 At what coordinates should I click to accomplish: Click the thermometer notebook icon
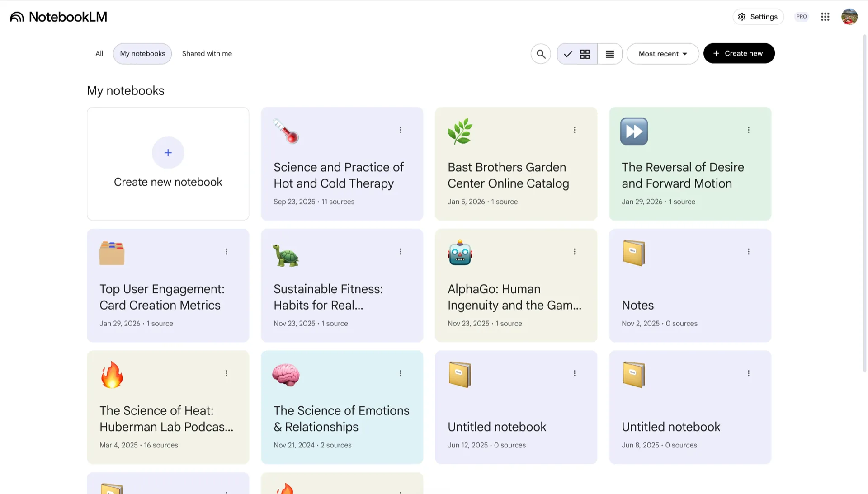pyautogui.click(x=286, y=131)
